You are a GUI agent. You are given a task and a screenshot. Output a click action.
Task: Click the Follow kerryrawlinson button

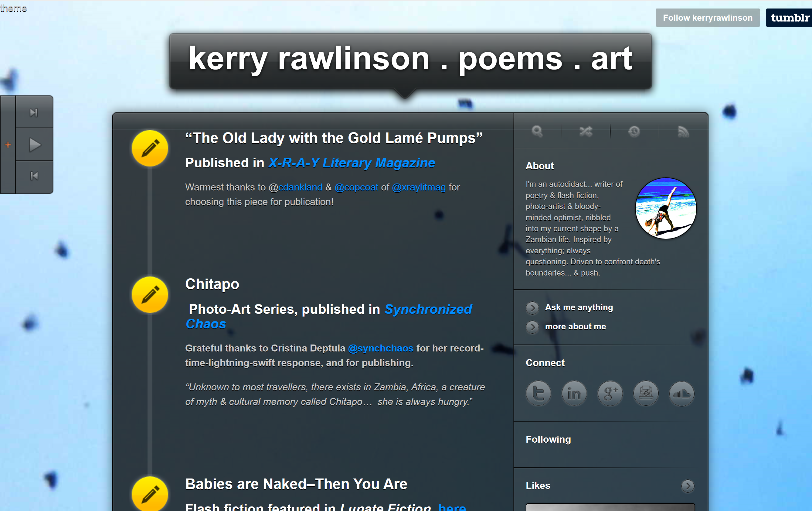tap(708, 18)
